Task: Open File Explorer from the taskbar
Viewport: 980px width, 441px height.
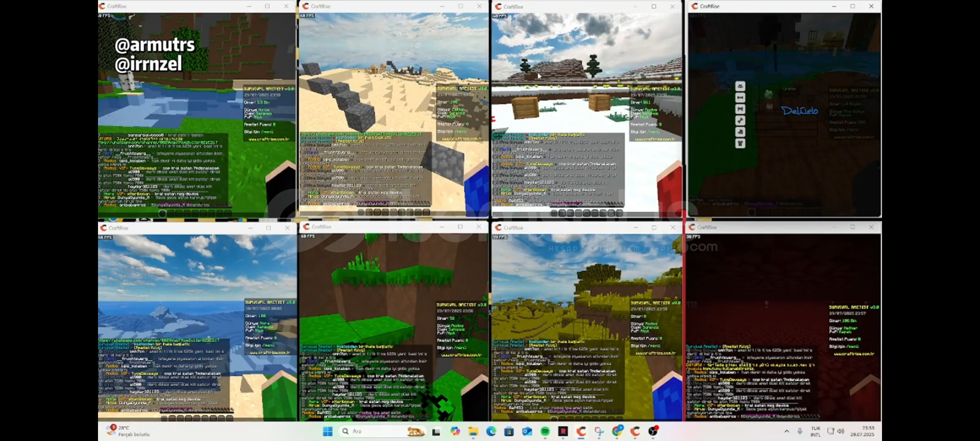Action: coord(473,431)
